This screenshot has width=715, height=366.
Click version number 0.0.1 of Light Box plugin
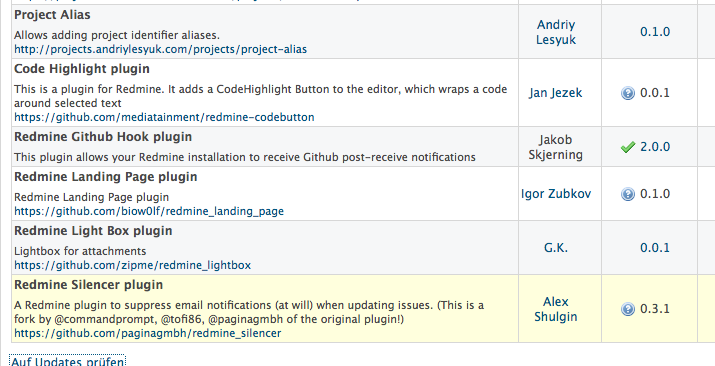point(655,248)
